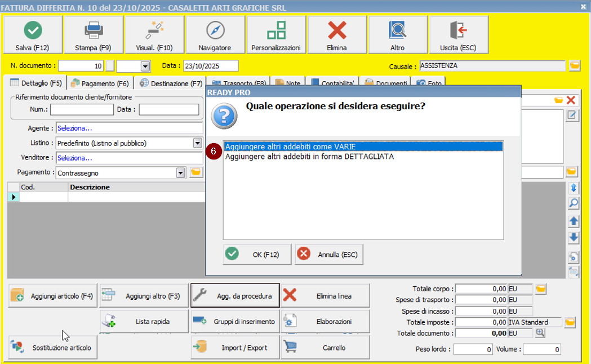Open Visual. (F10) preview
The height and width of the screenshot is (364, 591).
click(x=154, y=35)
